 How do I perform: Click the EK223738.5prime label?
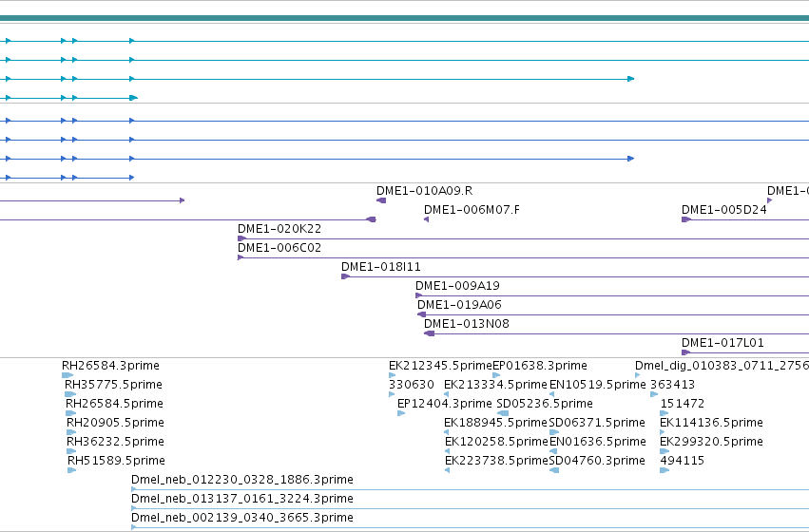(x=496, y=461)
